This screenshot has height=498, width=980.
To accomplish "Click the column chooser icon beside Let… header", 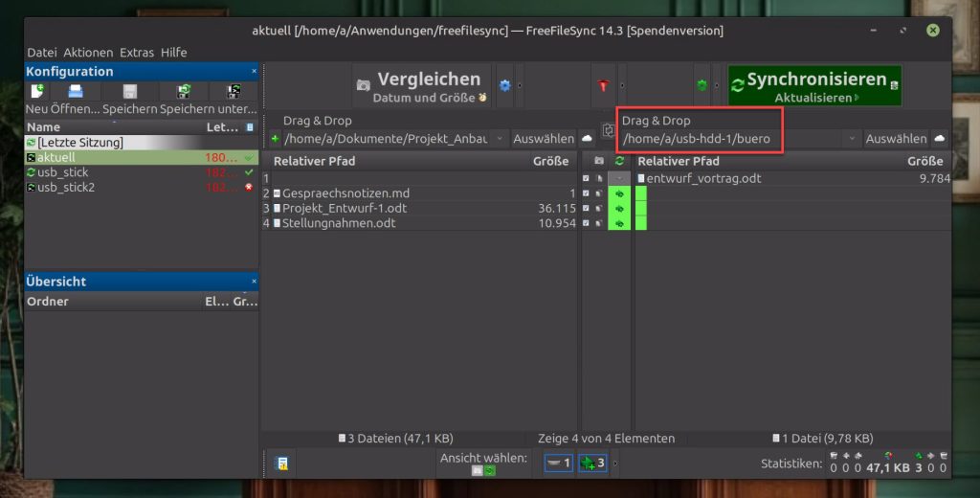I will coord(250,127).
